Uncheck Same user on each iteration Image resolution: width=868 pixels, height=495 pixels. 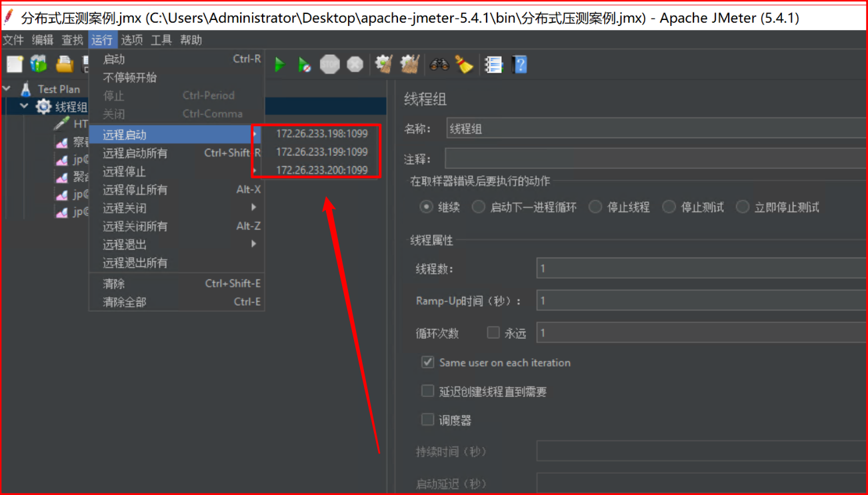point(428,362)
